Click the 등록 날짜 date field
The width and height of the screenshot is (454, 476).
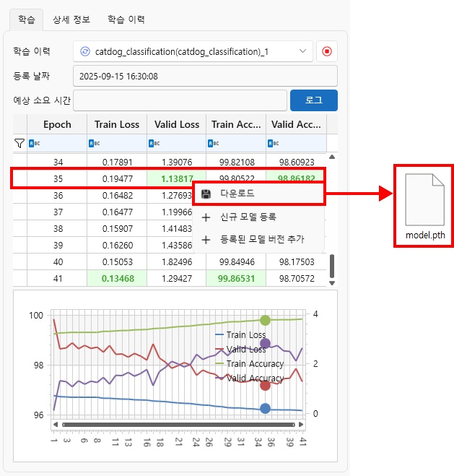pos(205,76)
